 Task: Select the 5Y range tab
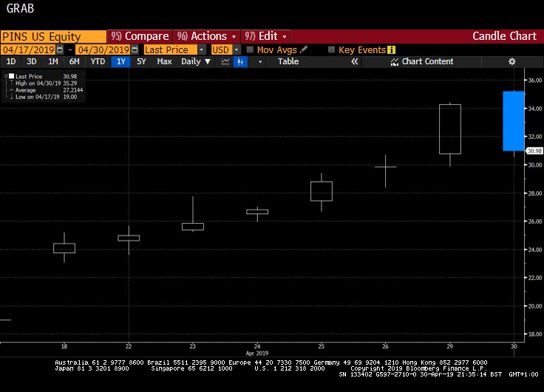coord(141,62)
